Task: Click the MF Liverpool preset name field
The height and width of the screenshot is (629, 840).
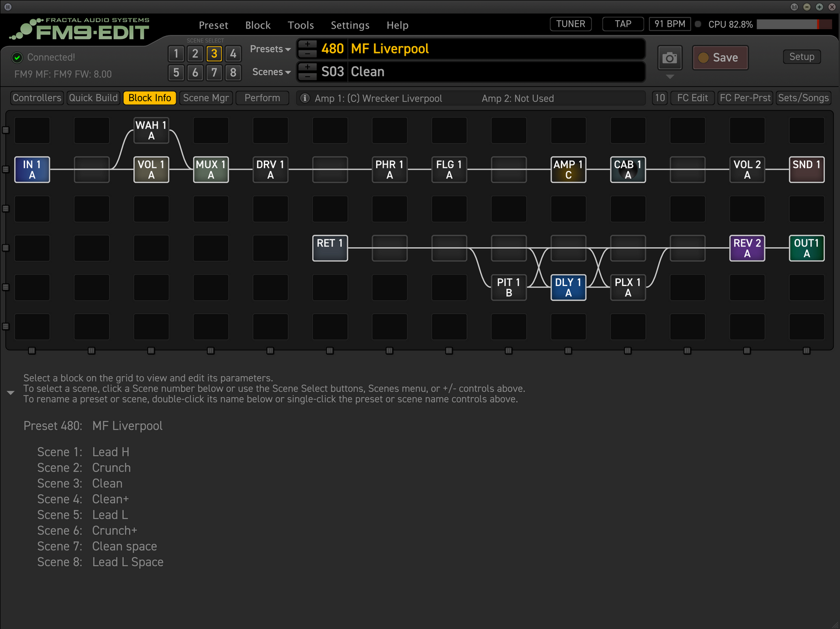Action: 496,49
